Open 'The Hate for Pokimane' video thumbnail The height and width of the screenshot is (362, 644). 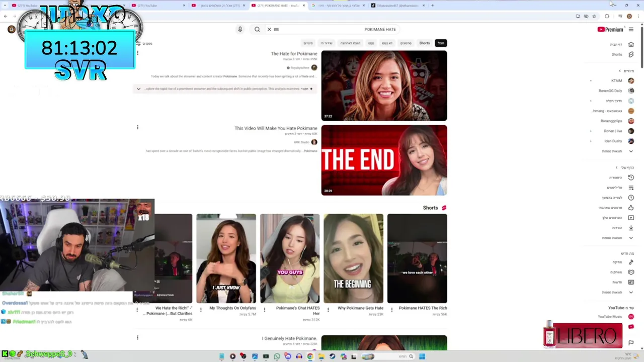coord(384,86)
